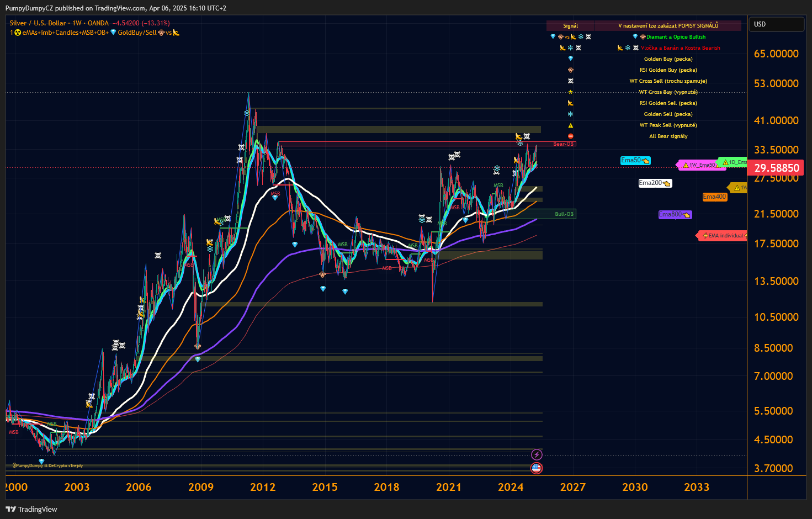Image resolution: width=812 pixels, height=519 pixels.
Task: Click the diamond signal at the 2001 bottom
Action: (x=41, y=462)
